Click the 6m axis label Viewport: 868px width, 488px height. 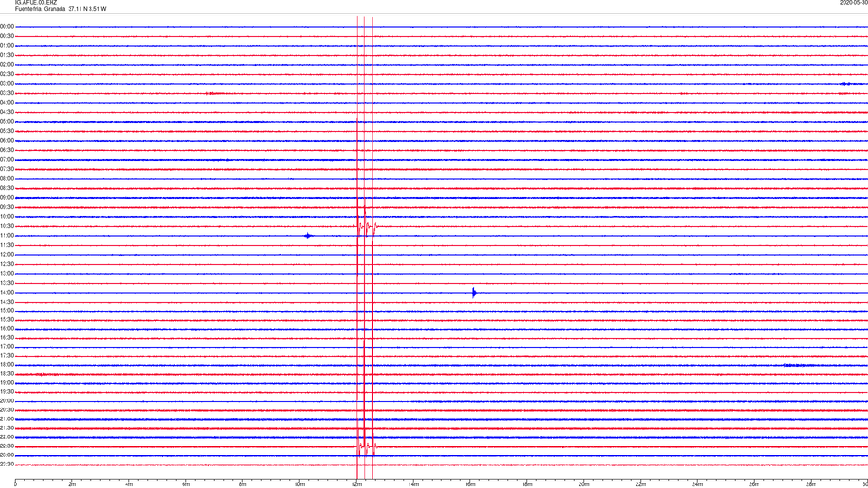pyautogui.click(x=186, y=484)
